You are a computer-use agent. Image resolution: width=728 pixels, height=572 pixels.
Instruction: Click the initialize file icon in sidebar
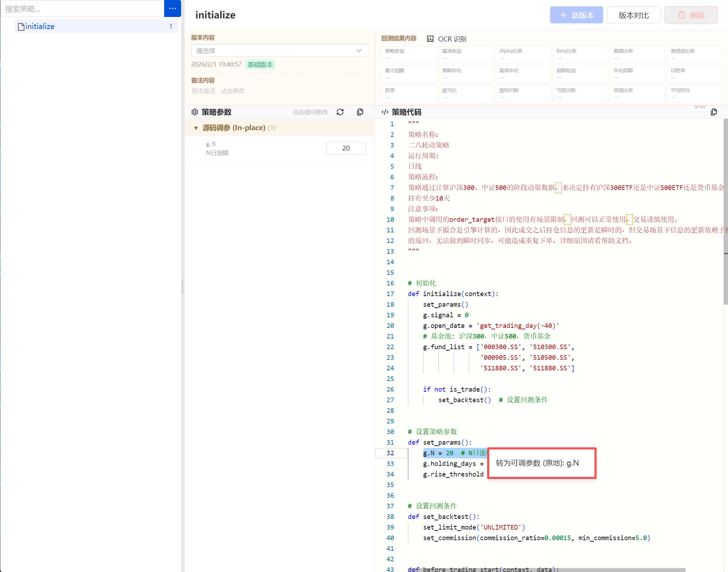pyautogui.click(x=21, y=27)
